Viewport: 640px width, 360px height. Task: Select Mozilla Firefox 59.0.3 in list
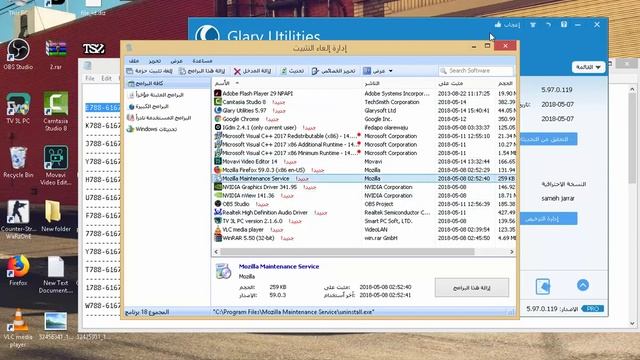364,170
